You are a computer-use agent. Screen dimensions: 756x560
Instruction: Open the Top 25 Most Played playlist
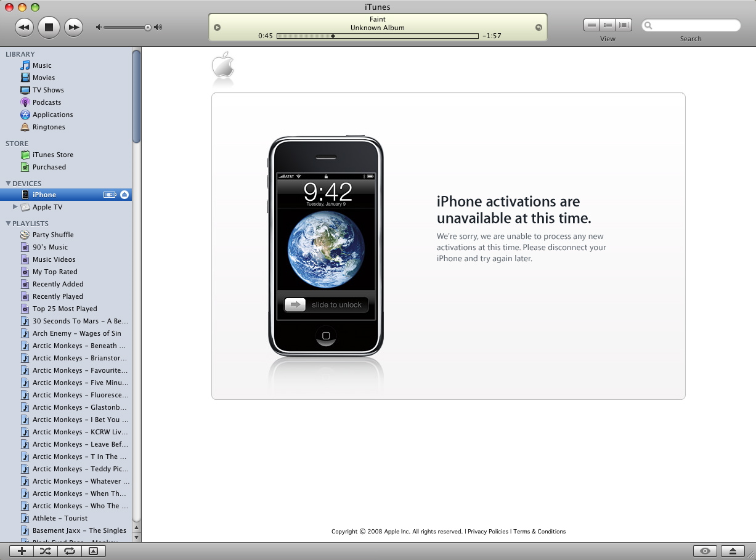(66, 309)
